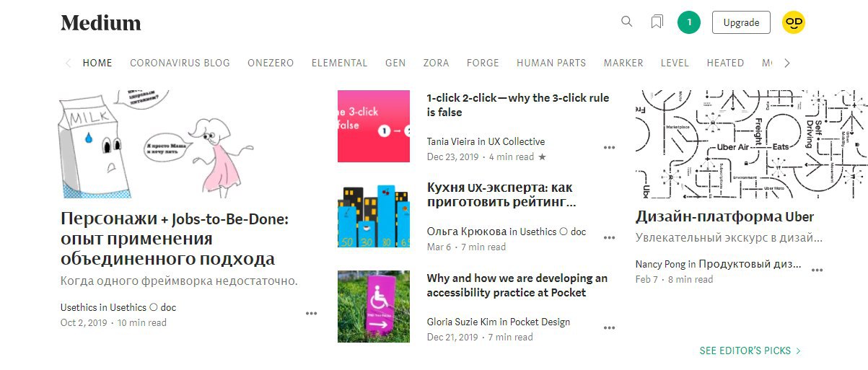868x370 pixels.
Task: Click Mar 6 7 min read text
Action: (466, 247)
